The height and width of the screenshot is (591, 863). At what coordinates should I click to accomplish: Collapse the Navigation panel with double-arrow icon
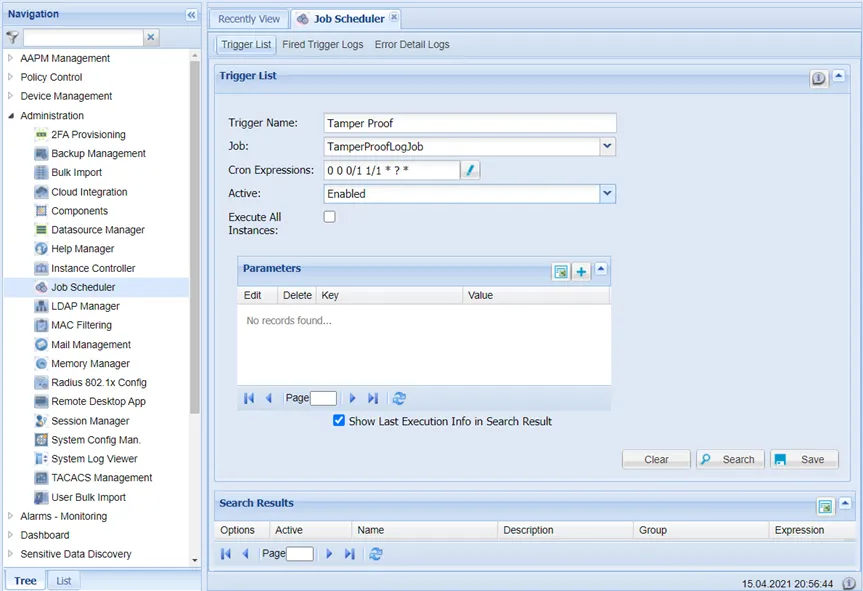[191, 15]
